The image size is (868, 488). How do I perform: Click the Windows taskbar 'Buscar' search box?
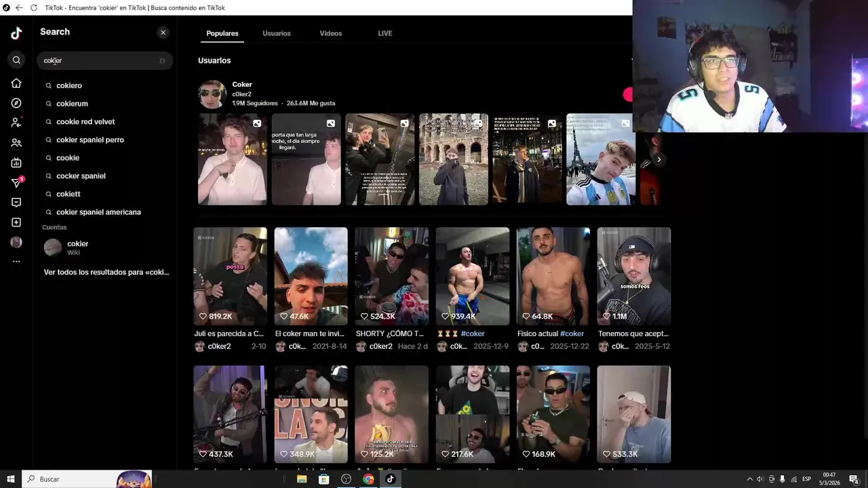87,479
